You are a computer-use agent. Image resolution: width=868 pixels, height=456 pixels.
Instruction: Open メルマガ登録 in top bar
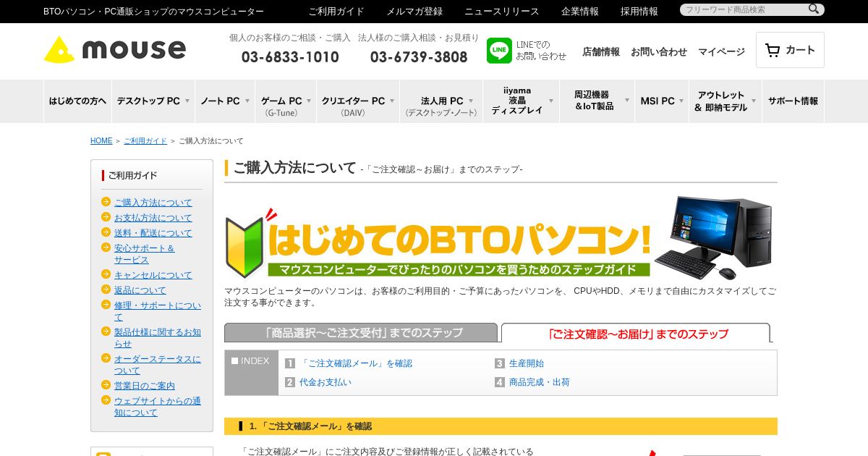coord(414,12)
